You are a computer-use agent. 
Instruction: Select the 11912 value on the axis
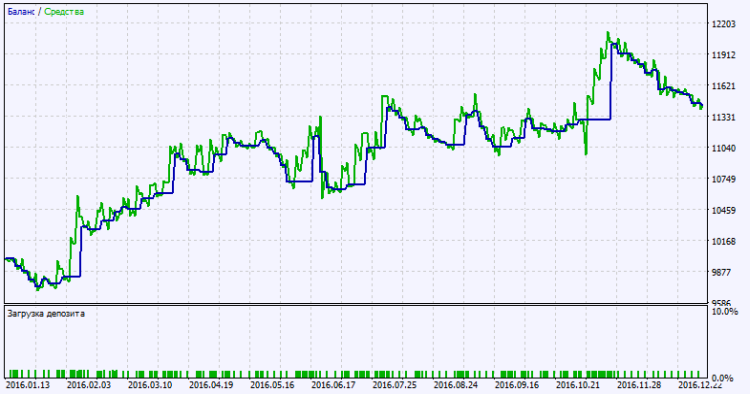coord(723,55)
